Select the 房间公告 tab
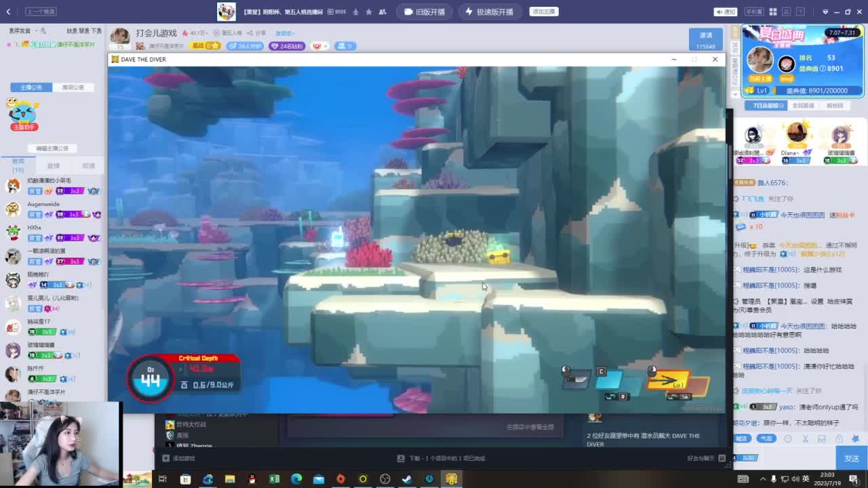The image size is (868, 488). 73,87
